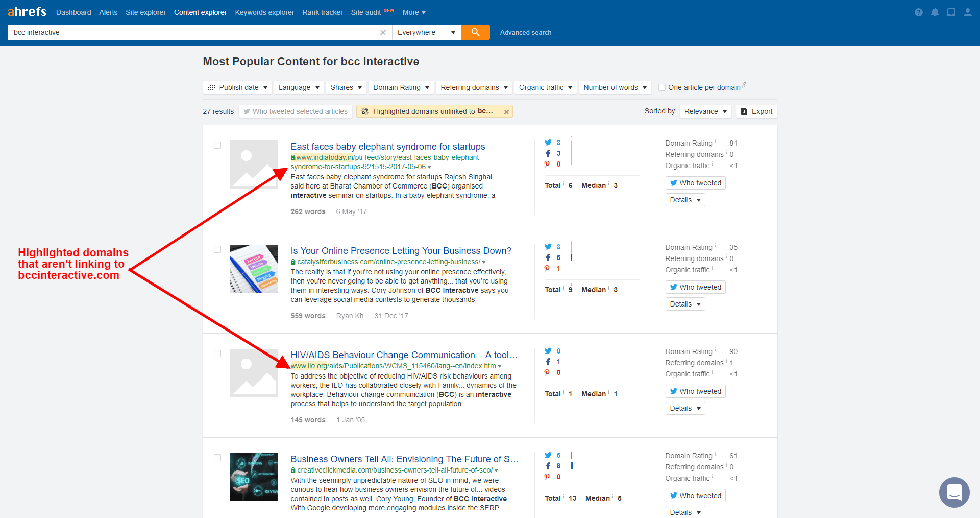Open the catalystforbusiness.com URL link
The width and height of the screenshot is (980, 518).
tap(388, 262)
